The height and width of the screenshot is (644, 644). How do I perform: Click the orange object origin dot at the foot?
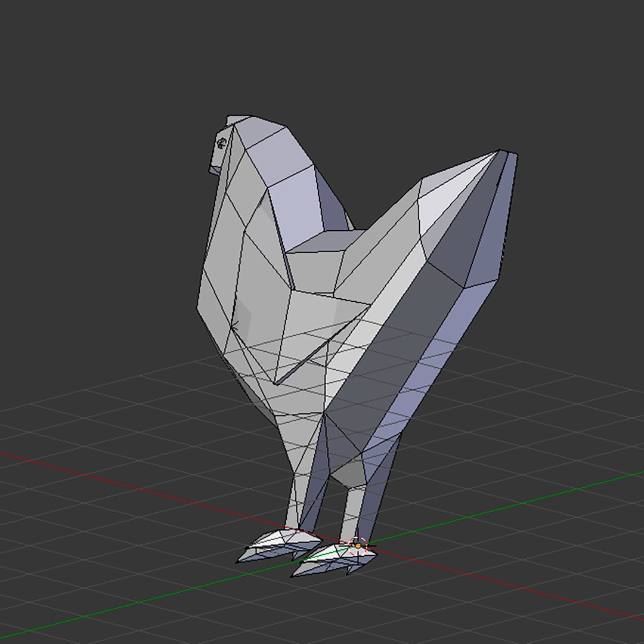358,546
